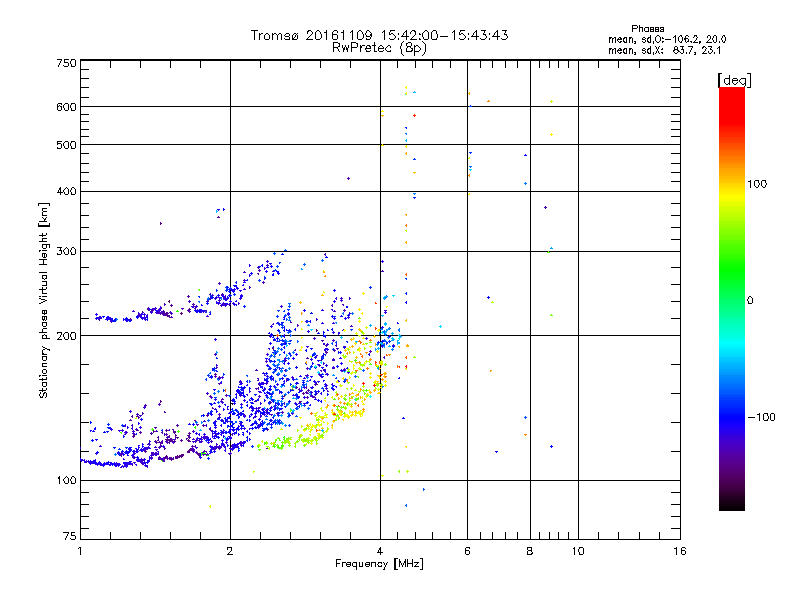Click the y-axis tick label '300'

tap(66, 252)
